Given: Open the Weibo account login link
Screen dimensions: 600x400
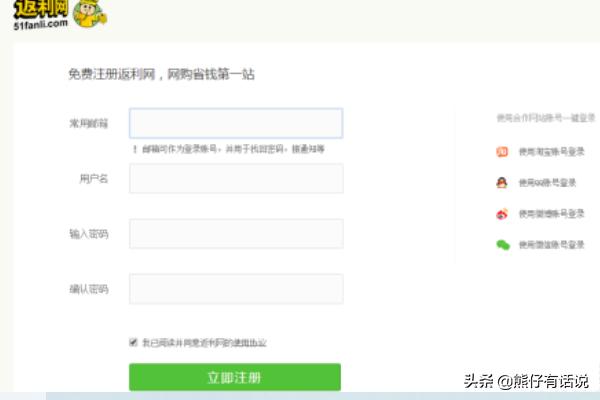Looking at the screenshot, I should click(551, 214).
